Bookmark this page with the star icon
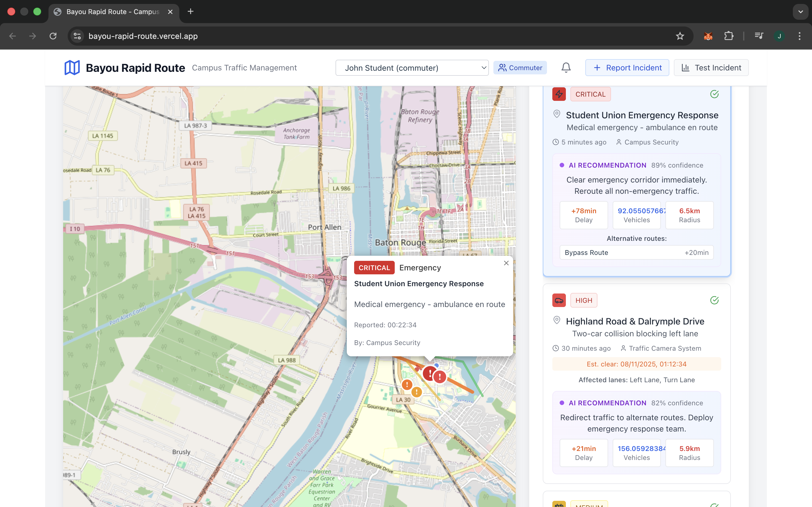Viewport: 812px width, 507px height. [x=680, y=36]
